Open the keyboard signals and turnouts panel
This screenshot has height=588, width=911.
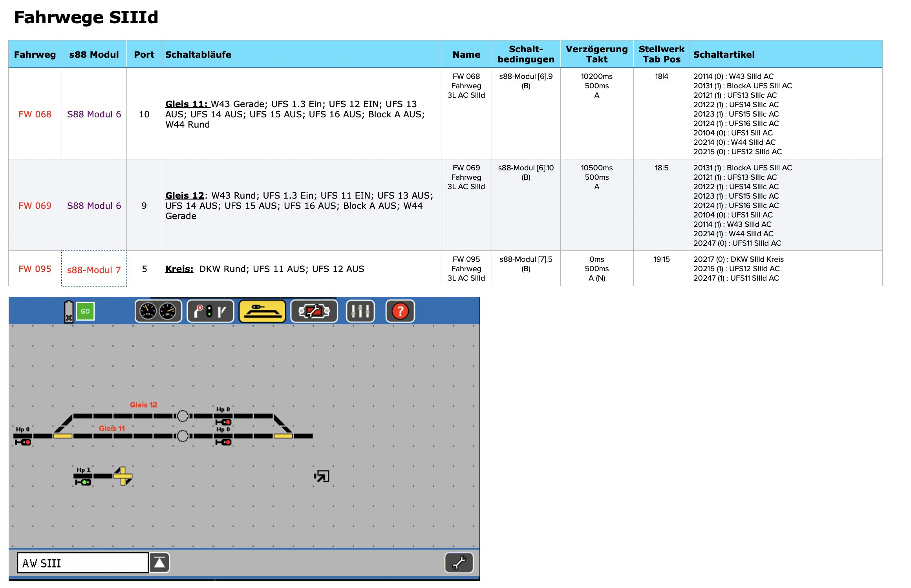[210, 311]
